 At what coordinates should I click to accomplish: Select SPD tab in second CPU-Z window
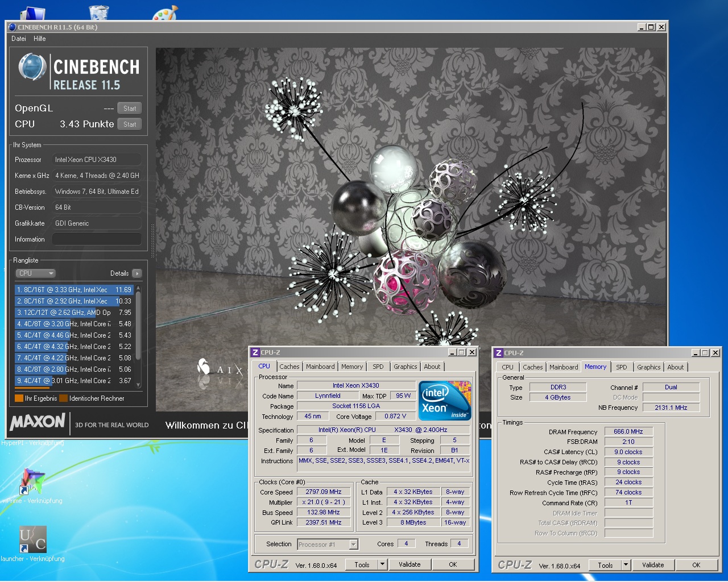(622, 367)
